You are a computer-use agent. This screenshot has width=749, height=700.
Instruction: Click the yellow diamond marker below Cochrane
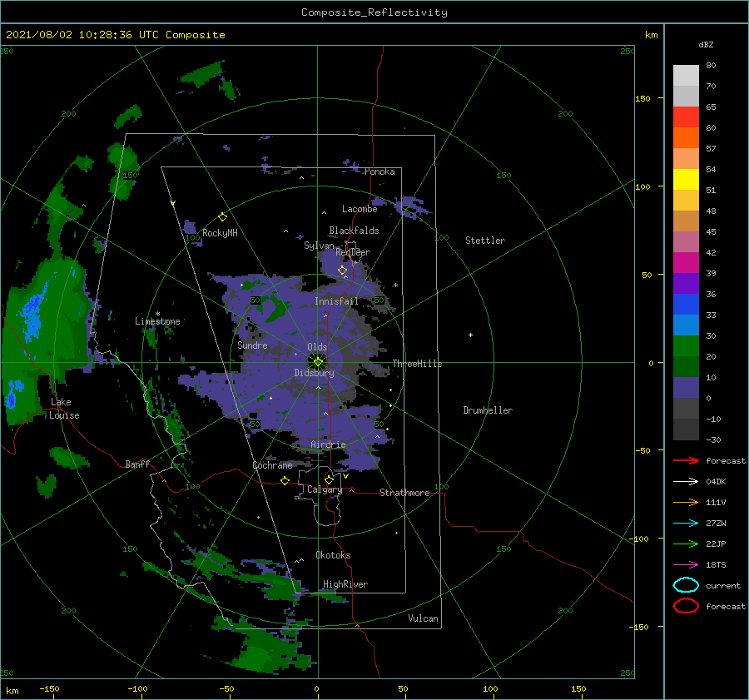(x=285, y=480)
